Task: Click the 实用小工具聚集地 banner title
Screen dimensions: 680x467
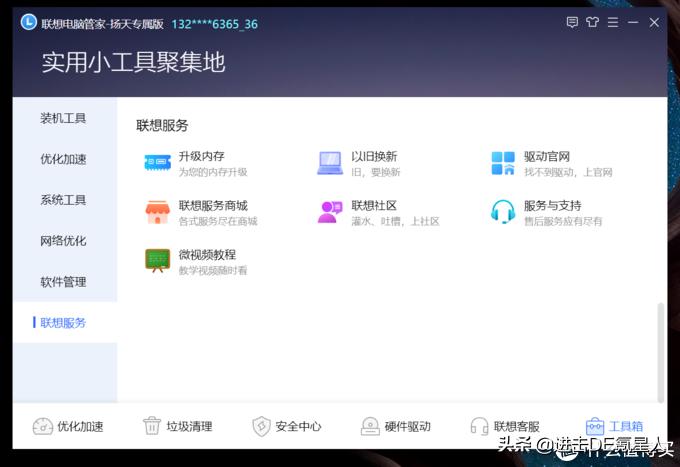Action: tap(134, 62)
